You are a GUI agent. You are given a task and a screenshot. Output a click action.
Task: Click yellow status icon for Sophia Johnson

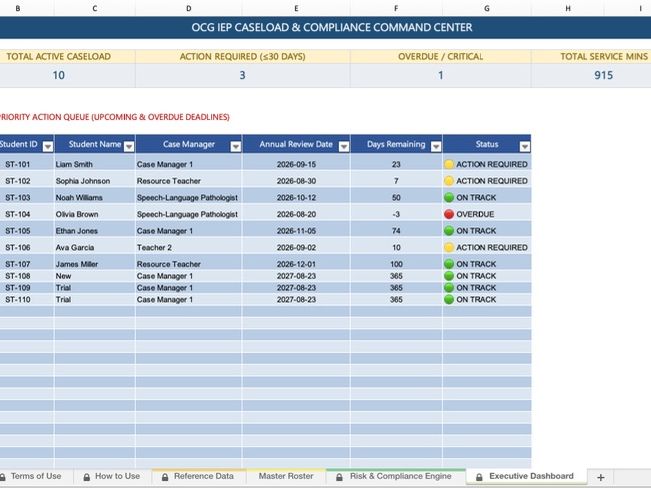point(449,181)
